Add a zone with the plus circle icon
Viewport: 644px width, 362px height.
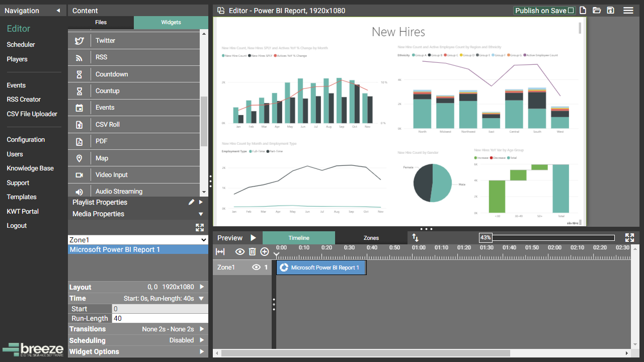[x=265, y=251]
